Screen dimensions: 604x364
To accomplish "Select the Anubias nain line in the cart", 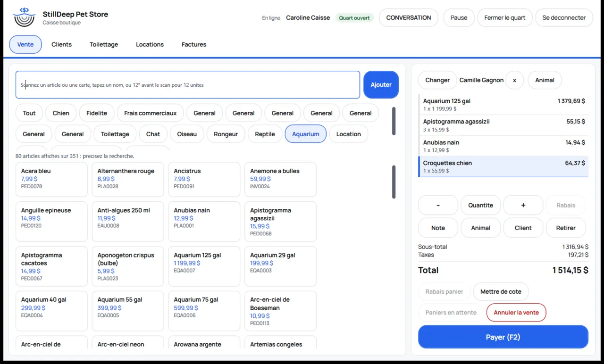I will click(503, 146).
